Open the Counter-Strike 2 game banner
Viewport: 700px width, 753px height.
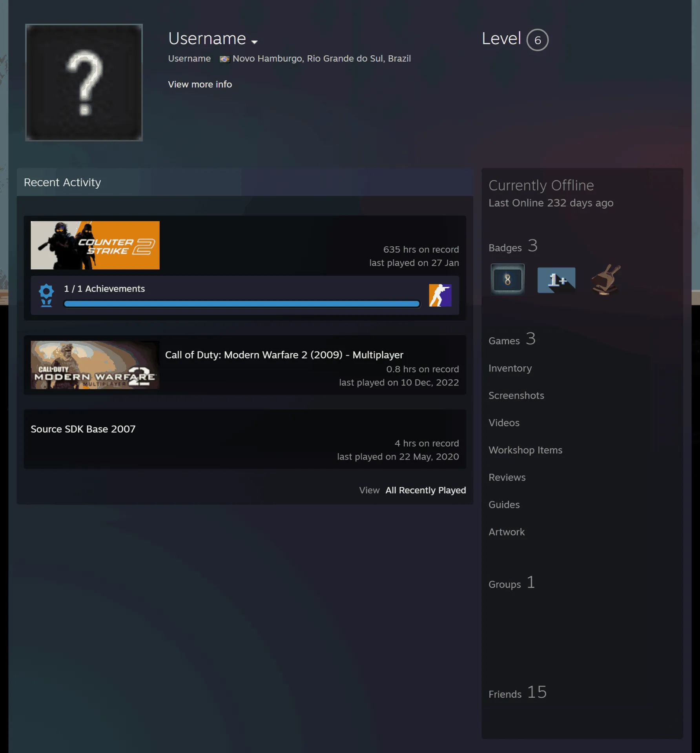[x=95, y=245]
